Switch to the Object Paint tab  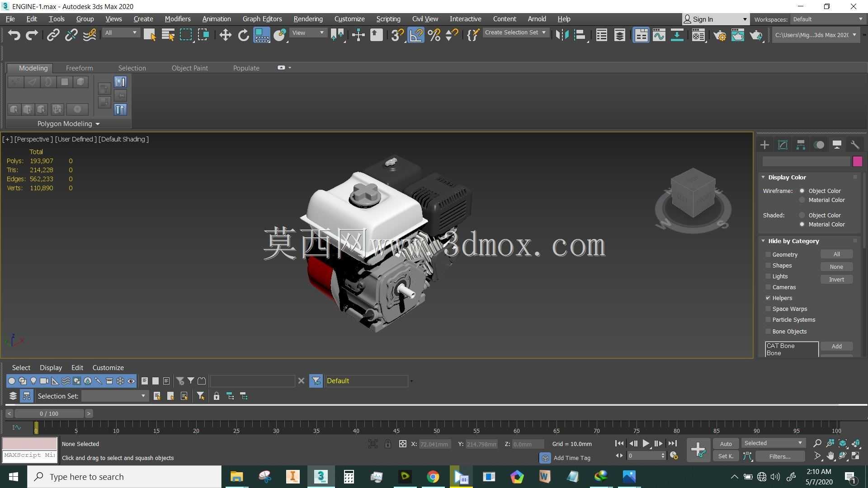coord(189,68)
